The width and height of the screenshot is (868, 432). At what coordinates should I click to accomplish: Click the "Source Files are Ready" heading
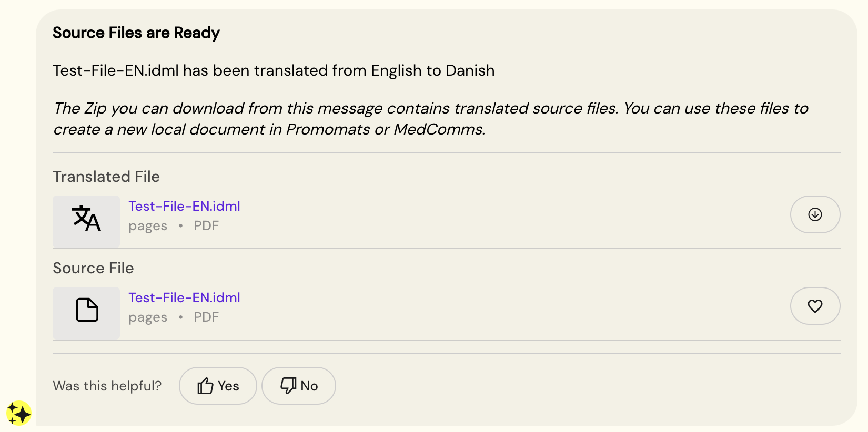click(x=136, y=33)
